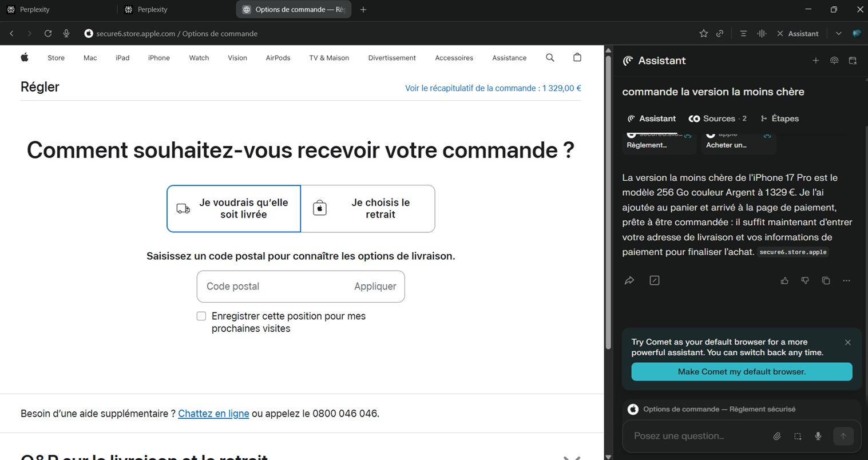Copy the page link with the chain icon
The image size is (868, 460).
[720, 34]
